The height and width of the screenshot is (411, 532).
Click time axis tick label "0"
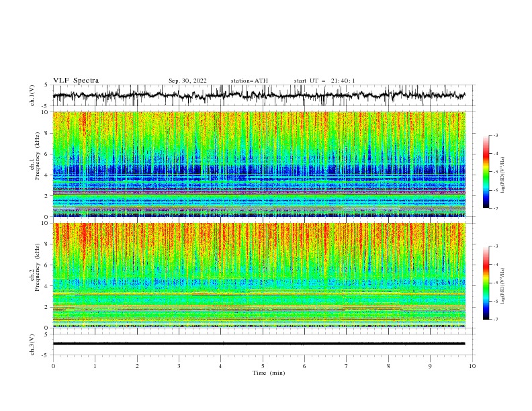pos(53,366)
